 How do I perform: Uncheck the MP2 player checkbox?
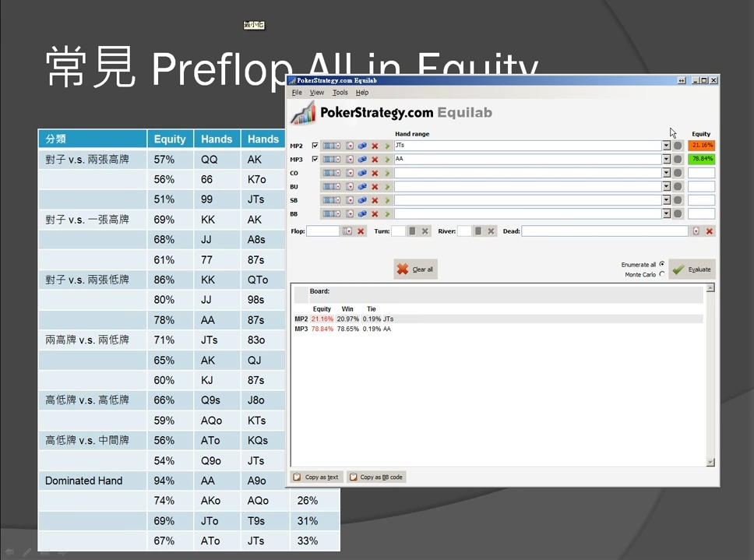[315, 145]
